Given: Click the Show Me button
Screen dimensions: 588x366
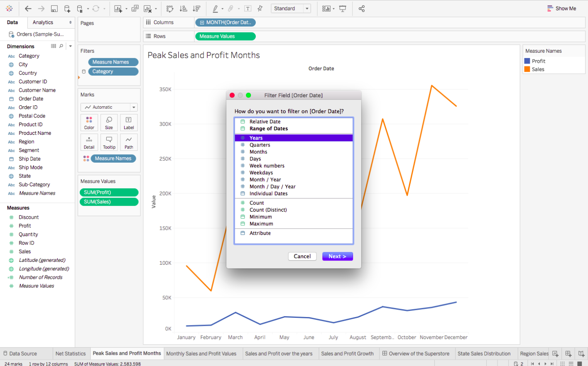Looking at the screenshot, I should [562, 8].
